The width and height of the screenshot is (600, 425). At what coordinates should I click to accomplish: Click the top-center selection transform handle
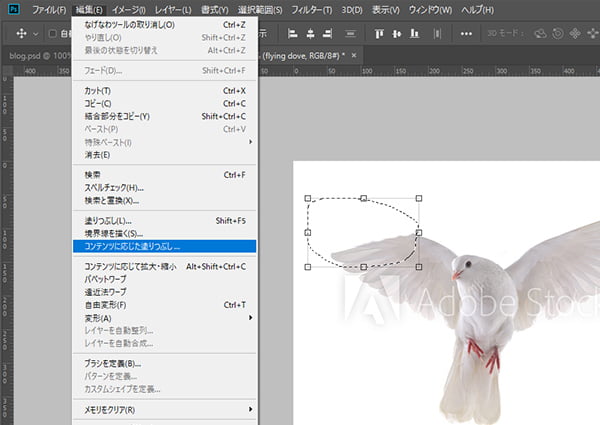click(364, 198)
